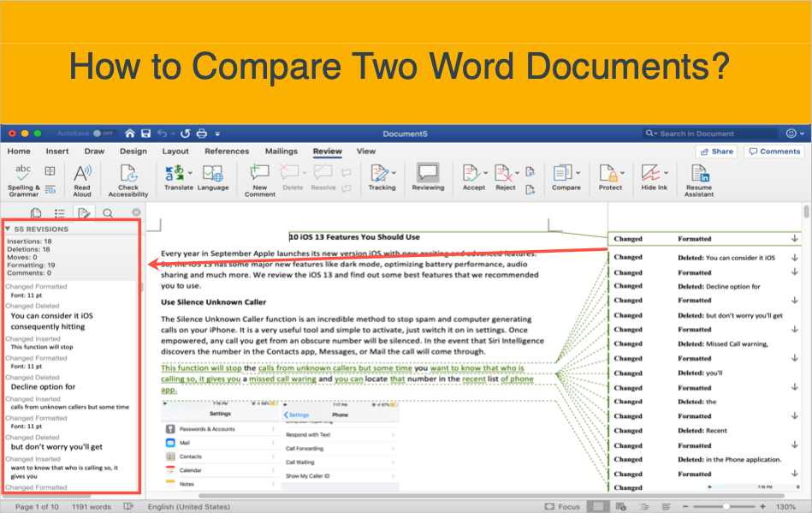This screenshot has height=513, width=812.
Task: Click the Tracking icon
Action: point(378,172)
